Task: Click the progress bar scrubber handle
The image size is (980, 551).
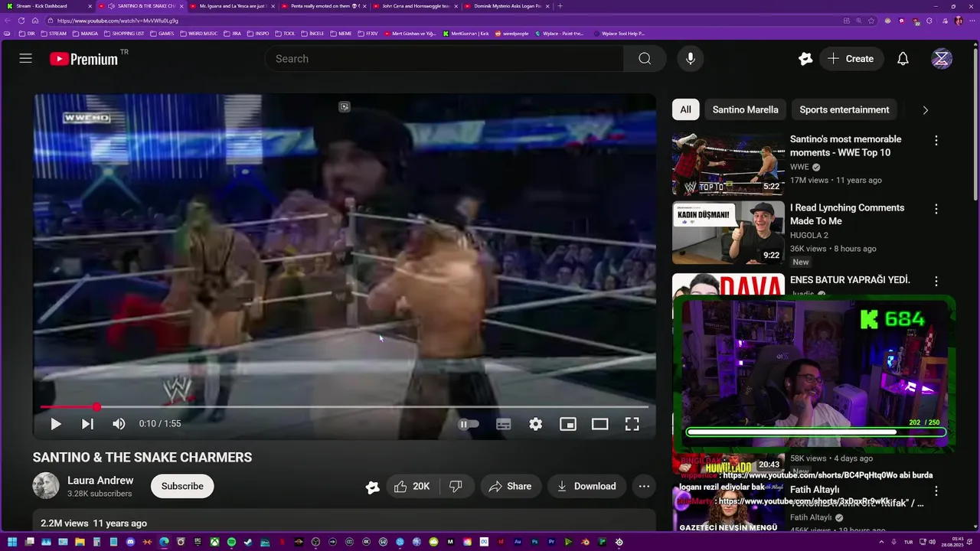Action: click(96, 407)
